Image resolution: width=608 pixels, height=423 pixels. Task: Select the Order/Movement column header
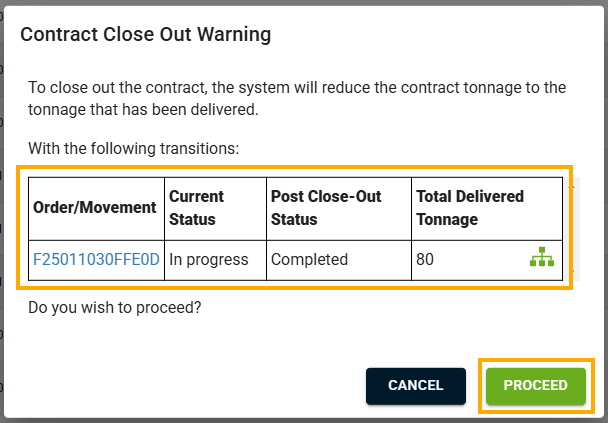point(97,209)
